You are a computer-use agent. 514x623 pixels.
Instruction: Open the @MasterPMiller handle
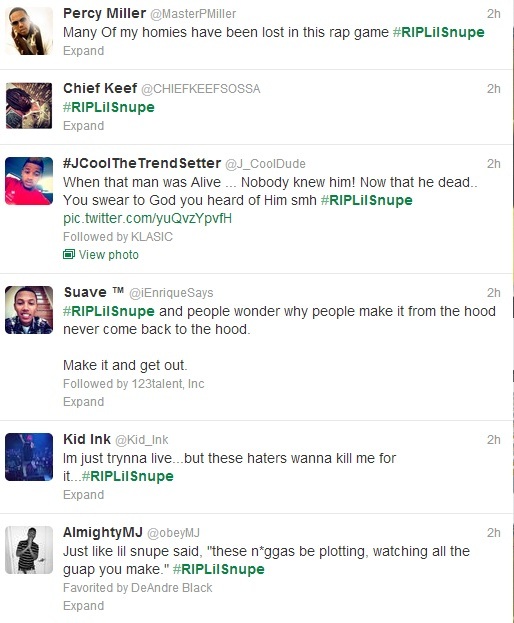coord(193,14)
